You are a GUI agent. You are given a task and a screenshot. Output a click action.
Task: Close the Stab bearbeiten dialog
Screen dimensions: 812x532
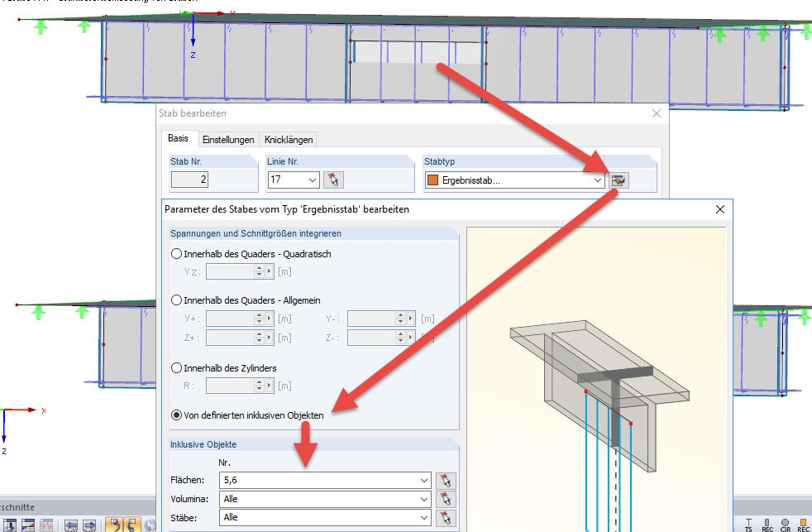(656, 113)
